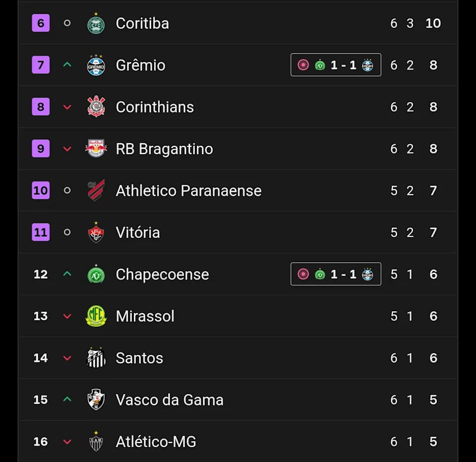Click the Chapecoense team logo
The image size is (476, 462).
coord(96,274)
